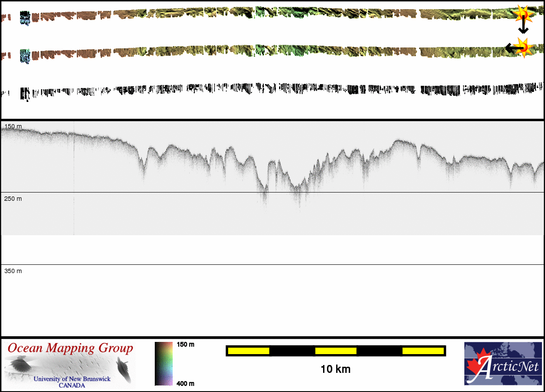The image size is (545, 392).
Task: Click the 400 m color legend label
Action: 185,383
